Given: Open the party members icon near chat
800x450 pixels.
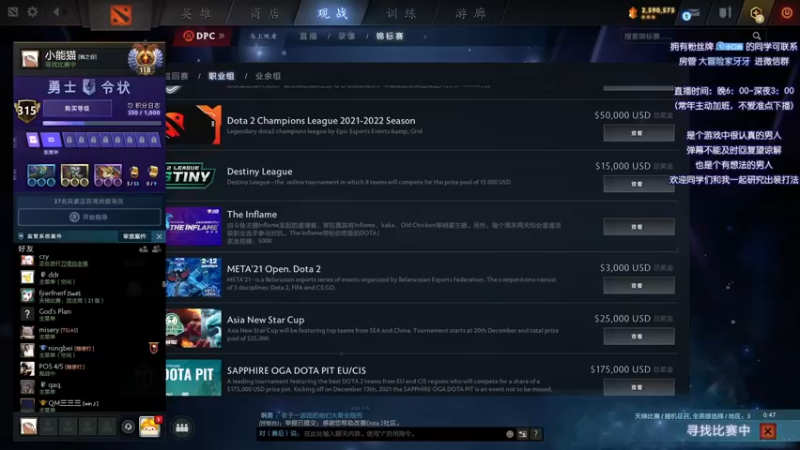Looking at the screenshot, I should point(182,428).
